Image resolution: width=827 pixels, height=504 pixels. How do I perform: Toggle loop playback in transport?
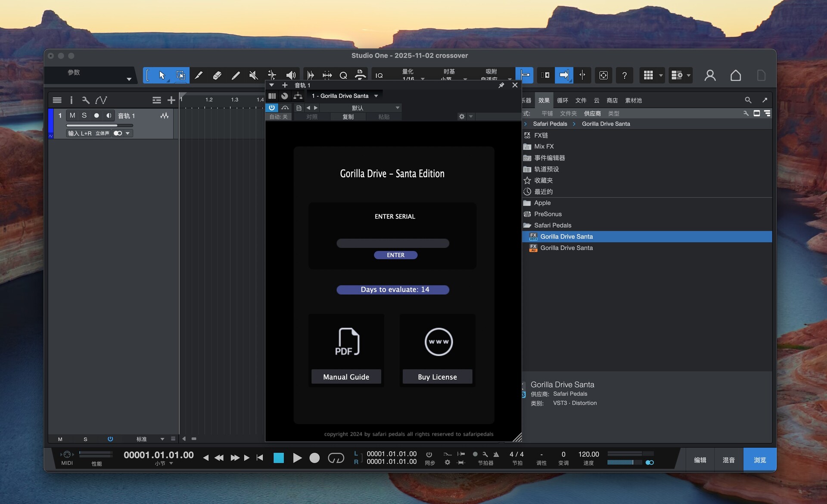[336, 458]
